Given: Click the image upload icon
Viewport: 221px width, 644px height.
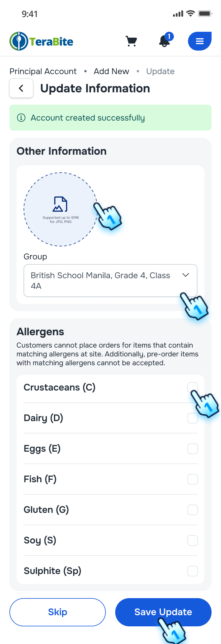Looking at the screenshot, I should pos(60,203).
